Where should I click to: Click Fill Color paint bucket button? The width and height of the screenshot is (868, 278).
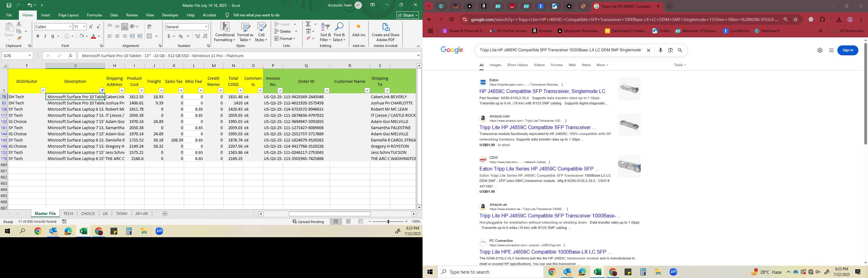(82, 36)
